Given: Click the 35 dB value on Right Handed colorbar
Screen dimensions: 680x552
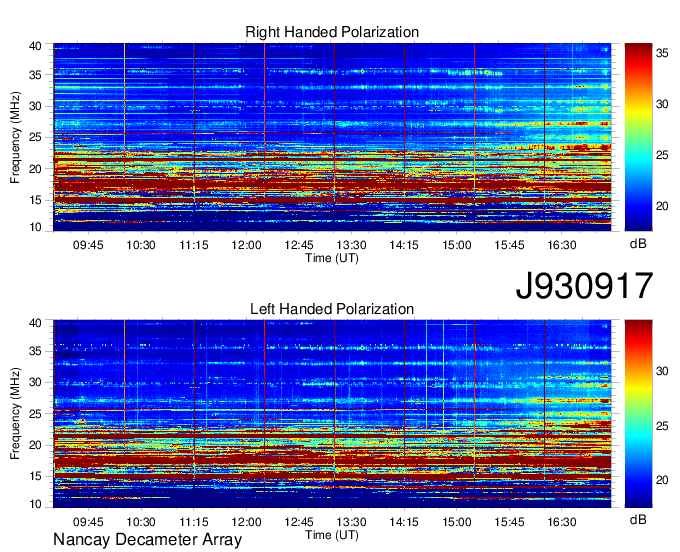Looking at the screenshot, I should coord(662,53).
